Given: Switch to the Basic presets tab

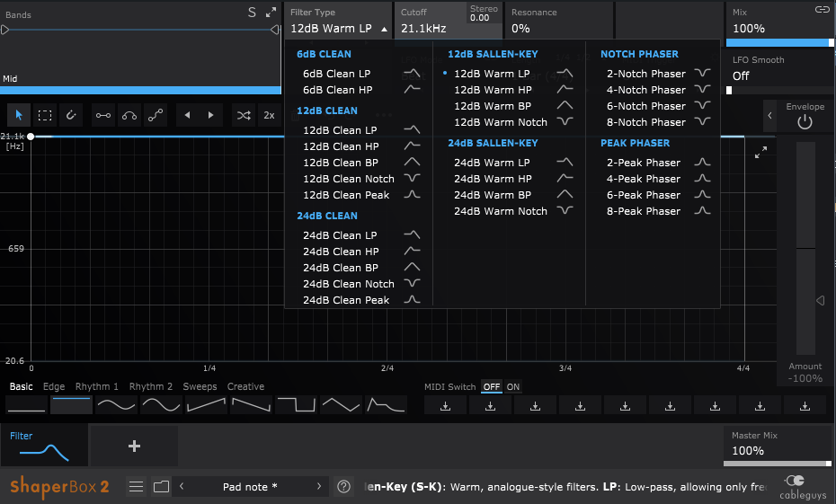Looking at the screenshot, I should pyautogui.click(x=22, y=386).
